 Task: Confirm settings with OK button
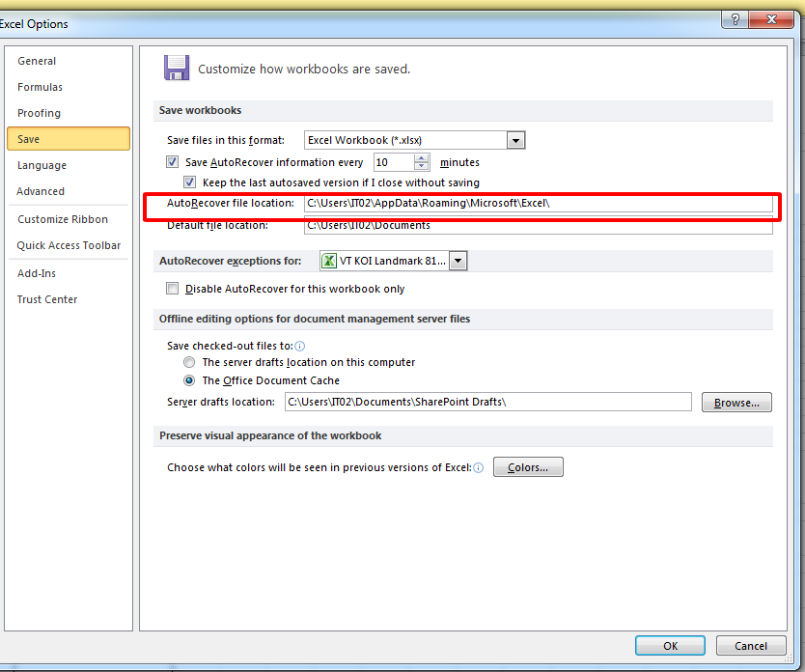pyautogui.click(x=670, y=646)
